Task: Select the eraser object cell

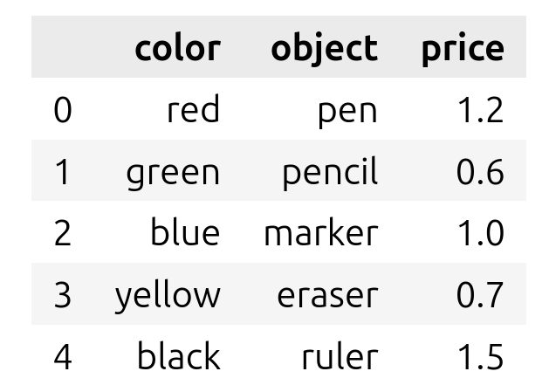Action: pyautogui.click(x=327, y=295)
